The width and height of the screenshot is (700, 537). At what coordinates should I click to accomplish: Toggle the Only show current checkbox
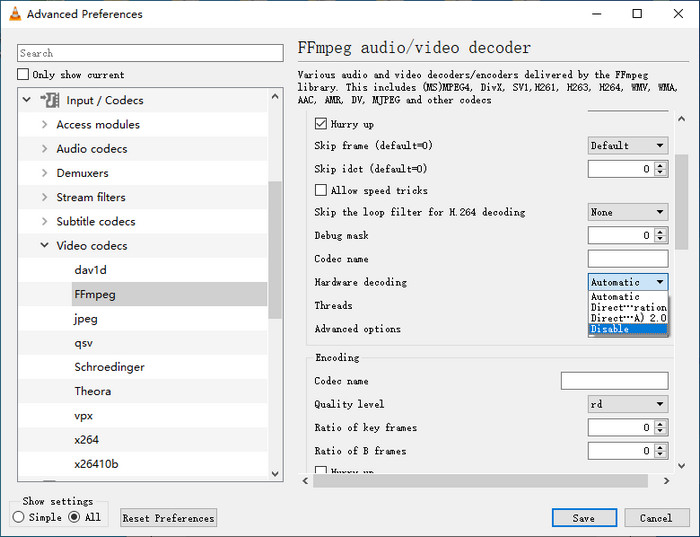tap(23, 74)
